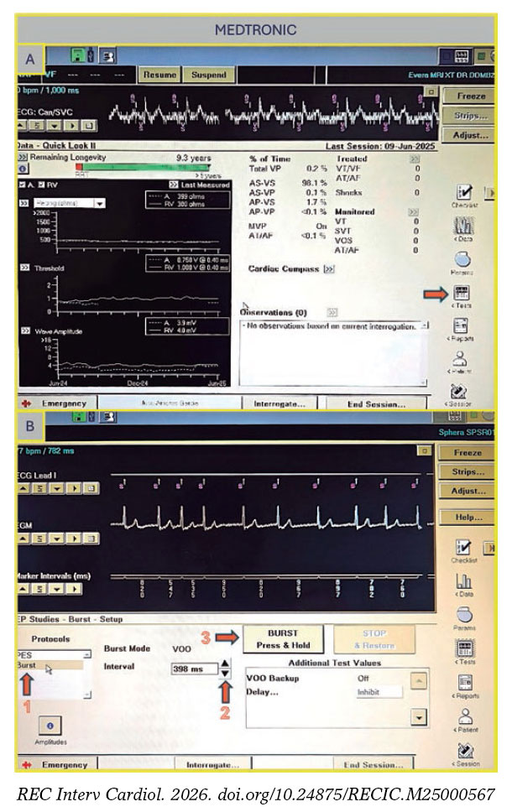Open Tests icon in Quick Look panel A
Viewport: 512px width, 812px height.
[461, 294]
